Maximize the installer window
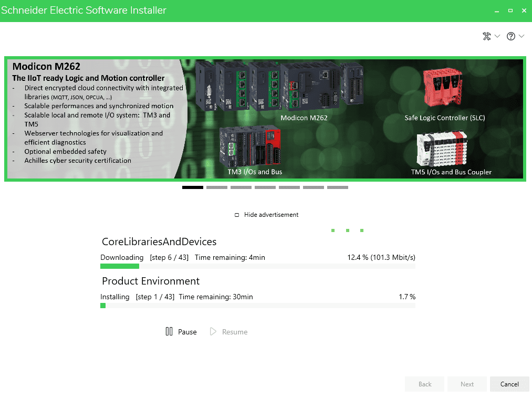Screen dimensions: 532x399 click(x=510, y=11)
